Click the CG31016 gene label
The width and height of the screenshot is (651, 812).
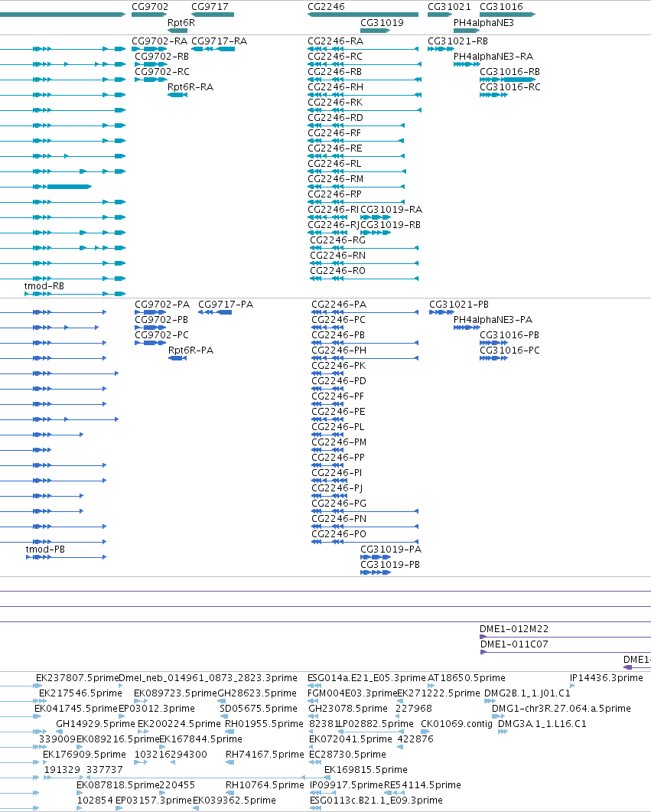(501, 7)
